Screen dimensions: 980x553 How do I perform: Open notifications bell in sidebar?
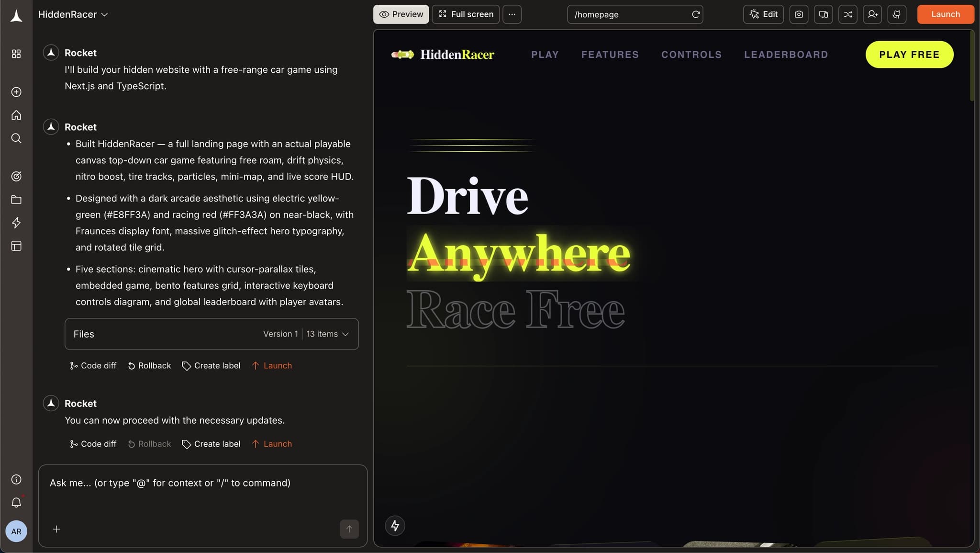coord(16,502)
